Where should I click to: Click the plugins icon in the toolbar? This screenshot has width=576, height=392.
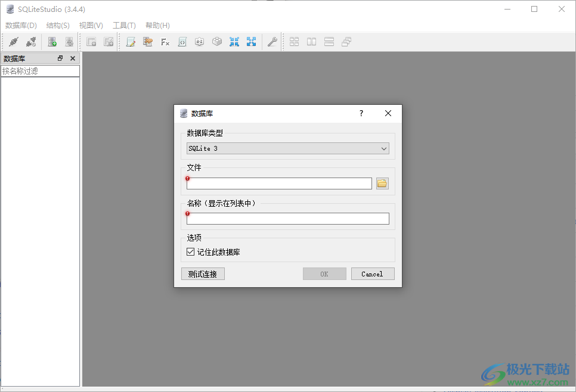[217, 42]
